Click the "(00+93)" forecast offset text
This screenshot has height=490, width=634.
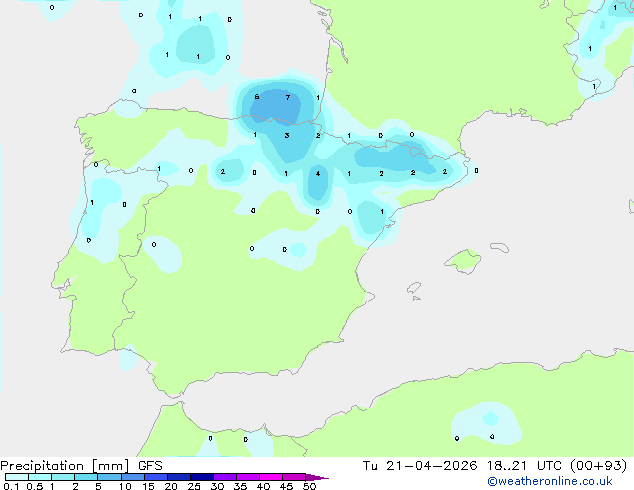coord(598,466)
